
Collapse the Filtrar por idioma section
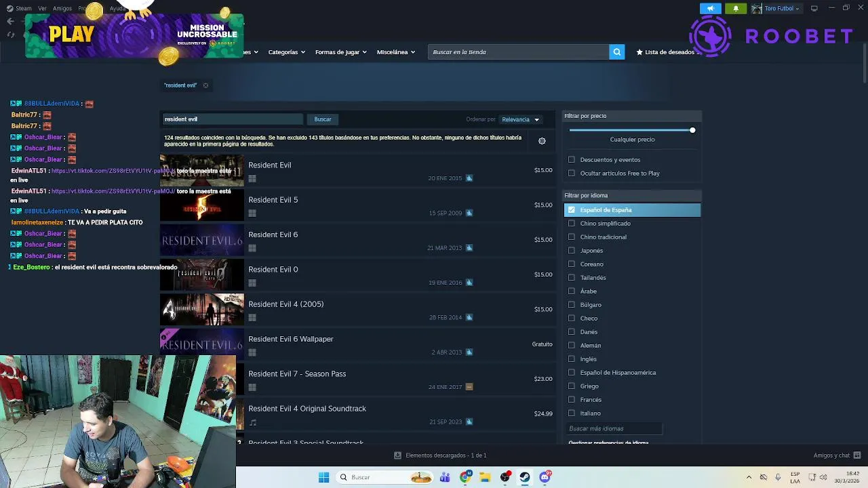tap(632, 196)
